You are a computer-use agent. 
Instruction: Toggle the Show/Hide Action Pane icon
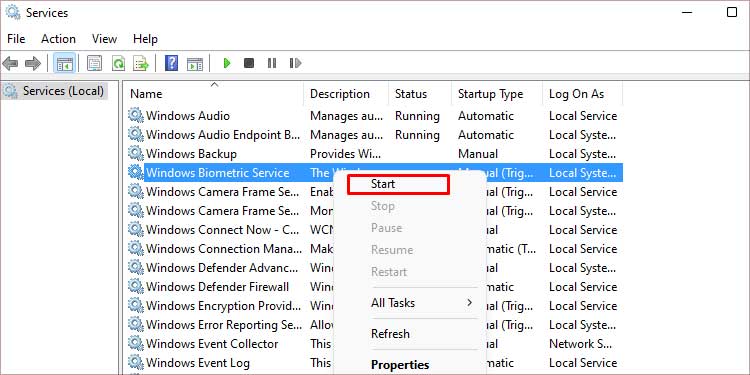[195, 63]
